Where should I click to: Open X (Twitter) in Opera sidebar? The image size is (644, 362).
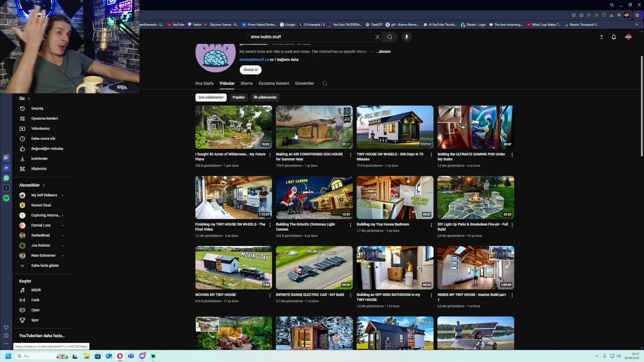[x=6, y=188]
